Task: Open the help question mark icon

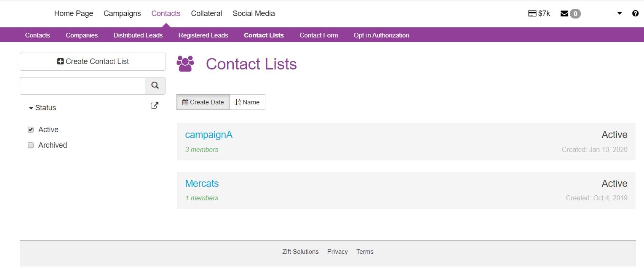Action: [635, 13]
